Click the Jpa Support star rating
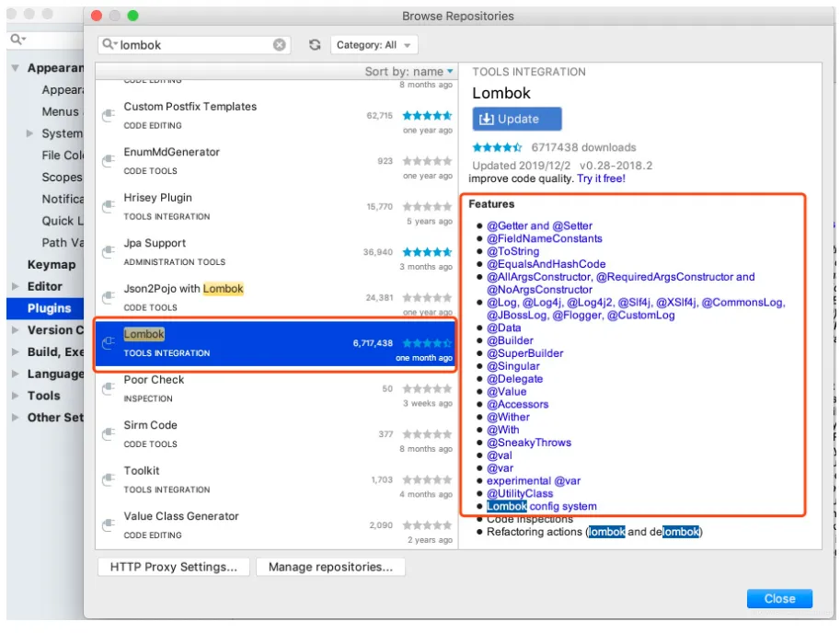Screen dimensions: 840x633 tap(427, 252)
